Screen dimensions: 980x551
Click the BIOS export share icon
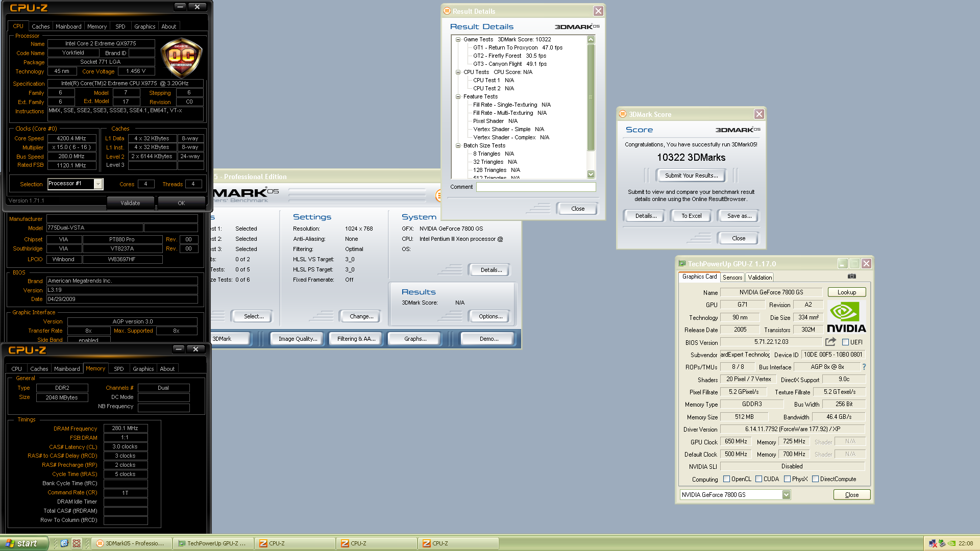tap(830, 342)
